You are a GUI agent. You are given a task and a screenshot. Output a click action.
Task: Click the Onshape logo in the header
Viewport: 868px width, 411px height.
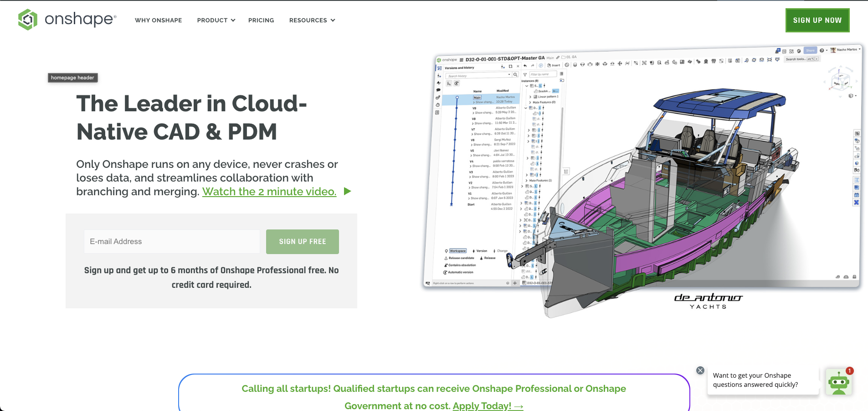(67, 20)
